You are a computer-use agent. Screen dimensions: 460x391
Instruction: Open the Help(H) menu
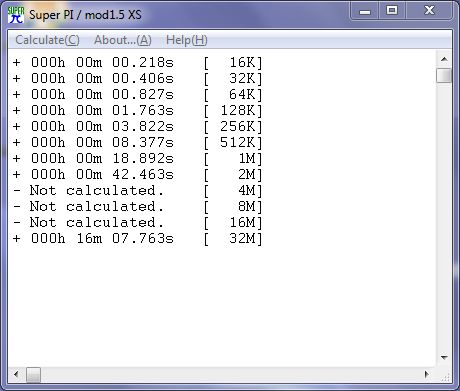[x=187, y=40]
